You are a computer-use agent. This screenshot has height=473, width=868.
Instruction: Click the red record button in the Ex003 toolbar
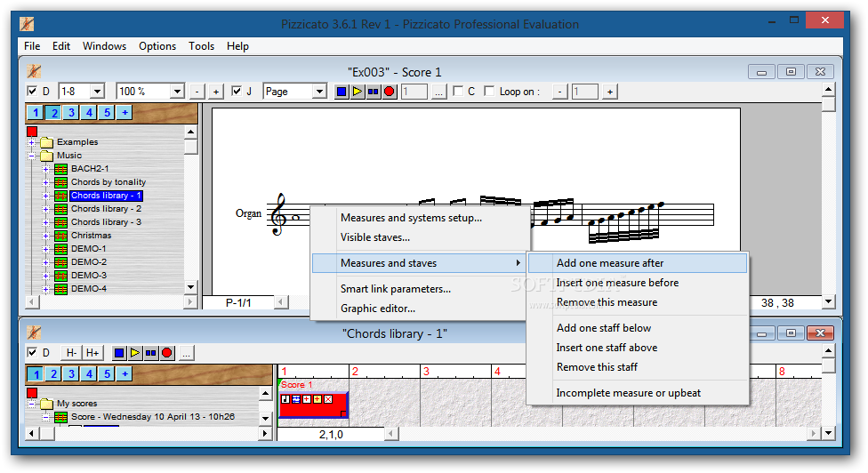(390, 92)
